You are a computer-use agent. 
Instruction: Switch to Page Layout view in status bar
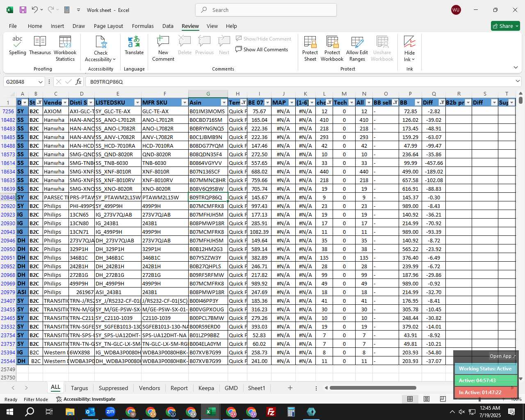click(427, 399)
